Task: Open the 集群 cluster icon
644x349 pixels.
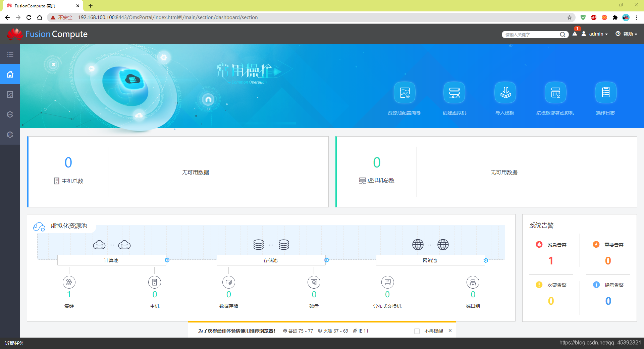Action: (x=69, y=282)
